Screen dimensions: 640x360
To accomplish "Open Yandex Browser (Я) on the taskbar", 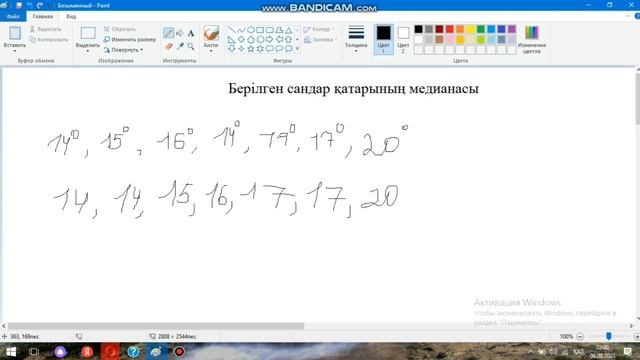I will point(87,351).
